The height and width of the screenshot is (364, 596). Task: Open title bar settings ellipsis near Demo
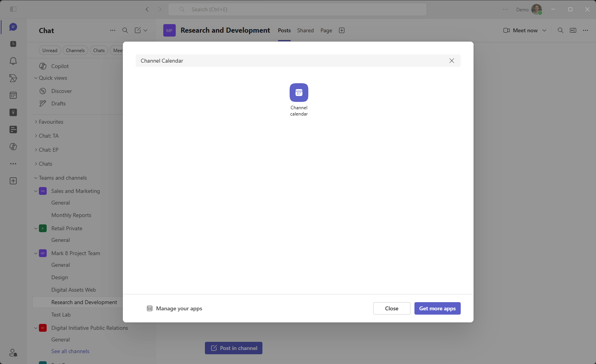[505, 9]
